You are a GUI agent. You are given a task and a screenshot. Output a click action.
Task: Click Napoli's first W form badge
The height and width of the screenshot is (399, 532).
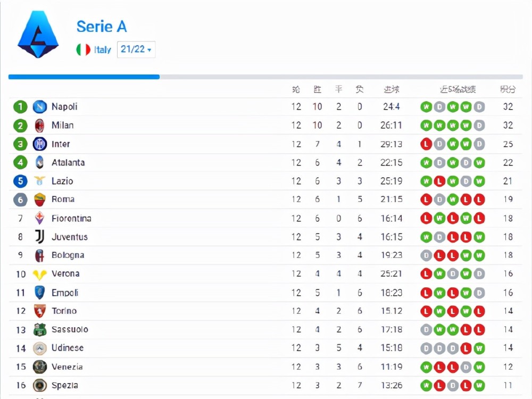pos(426,107)
